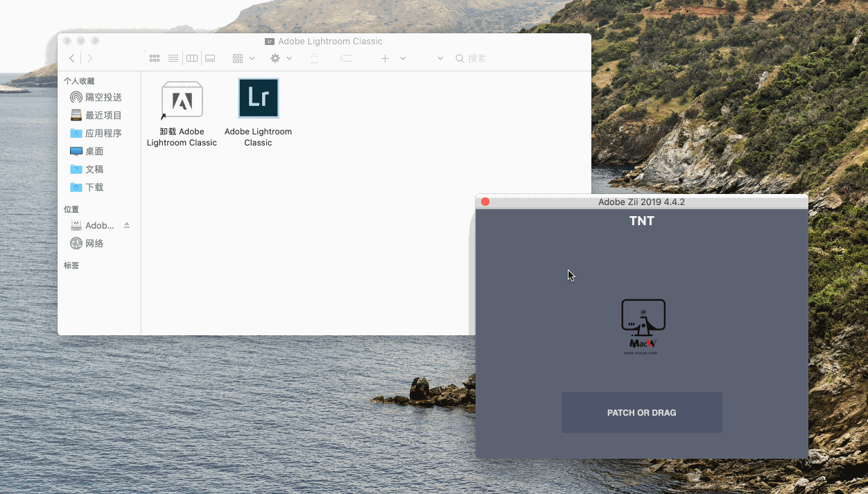Viewport: 868px width, 494px height.
Task: Enable gallery view mode
Action: point(210,58)
